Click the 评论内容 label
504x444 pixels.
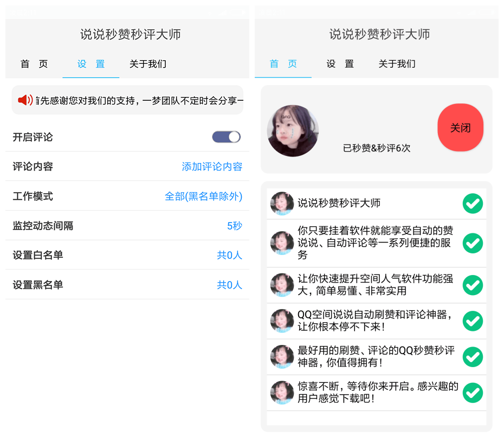coord(33,166)
